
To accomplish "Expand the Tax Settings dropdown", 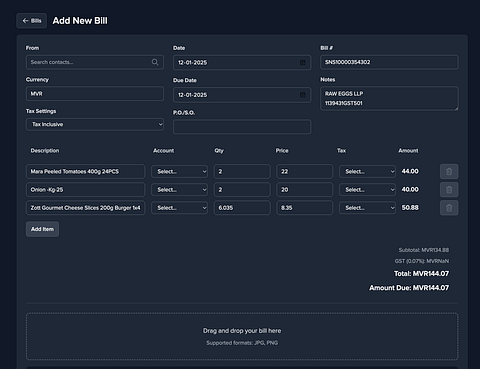I will pyautogui.click(x=95, y=124).
